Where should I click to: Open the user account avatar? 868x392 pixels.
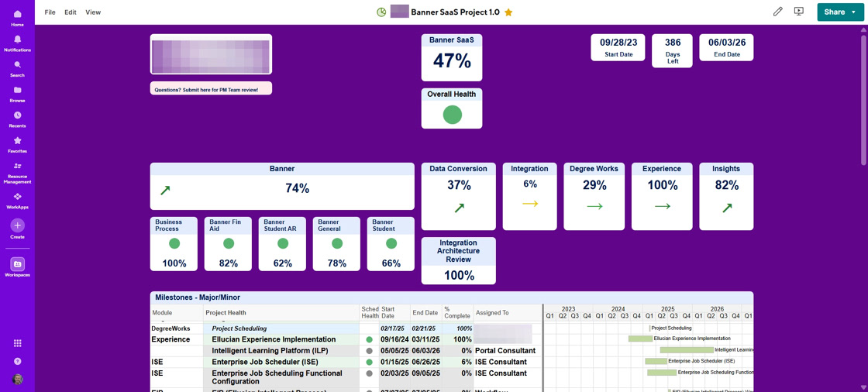[17, 380]
